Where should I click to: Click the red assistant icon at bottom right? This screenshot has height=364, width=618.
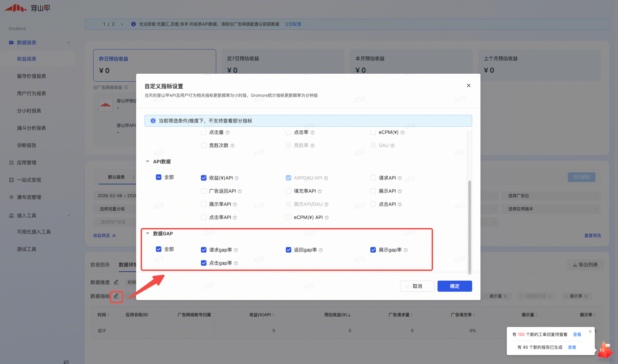coord(605,350)
